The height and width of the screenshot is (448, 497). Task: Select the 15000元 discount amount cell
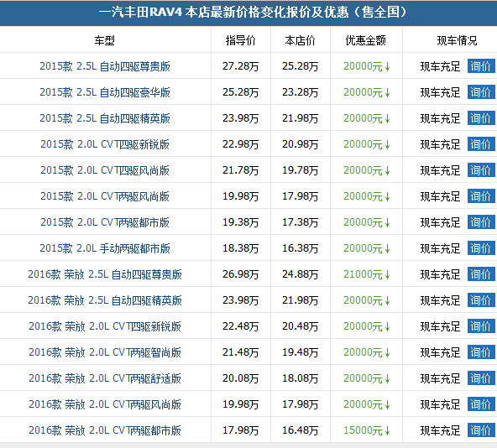pos(366,430)
